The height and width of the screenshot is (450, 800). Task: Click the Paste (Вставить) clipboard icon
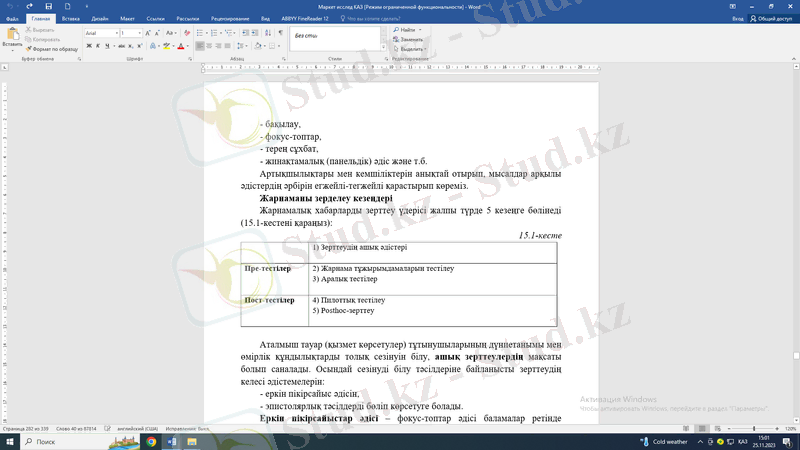[12, 35]
